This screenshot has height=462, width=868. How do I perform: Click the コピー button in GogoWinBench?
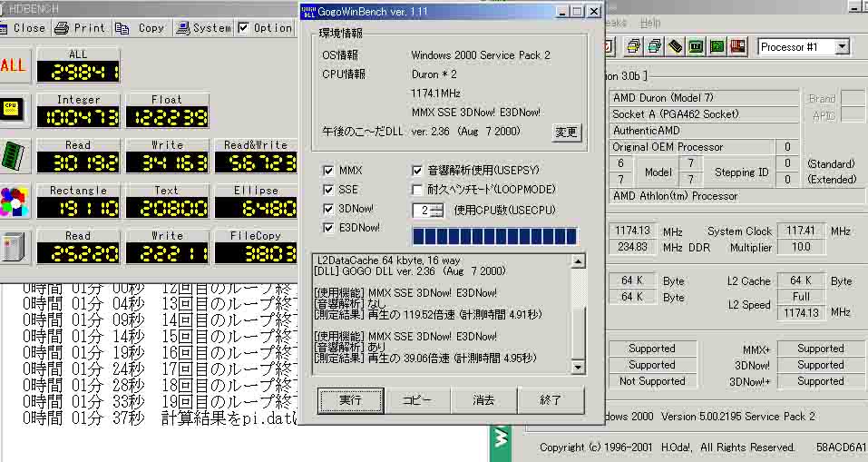[x=417, y=400]
